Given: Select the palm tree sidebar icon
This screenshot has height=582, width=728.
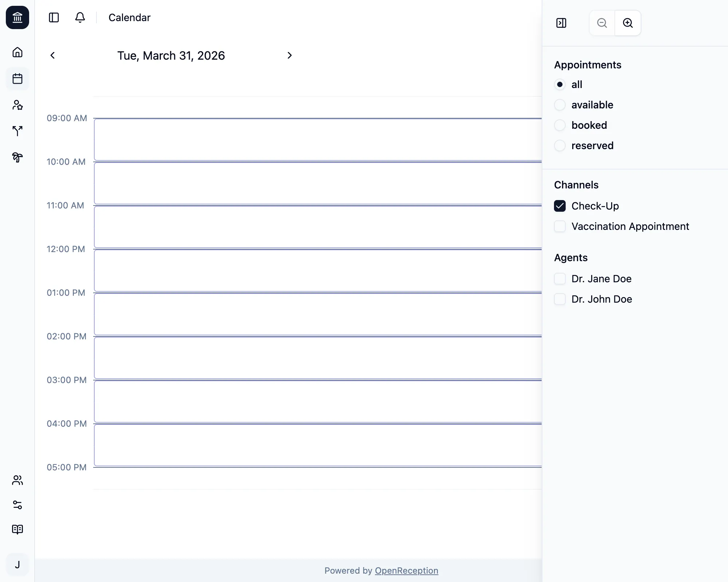Looking at the screenshot, I should pyautogui.click(x=17, y=158).
